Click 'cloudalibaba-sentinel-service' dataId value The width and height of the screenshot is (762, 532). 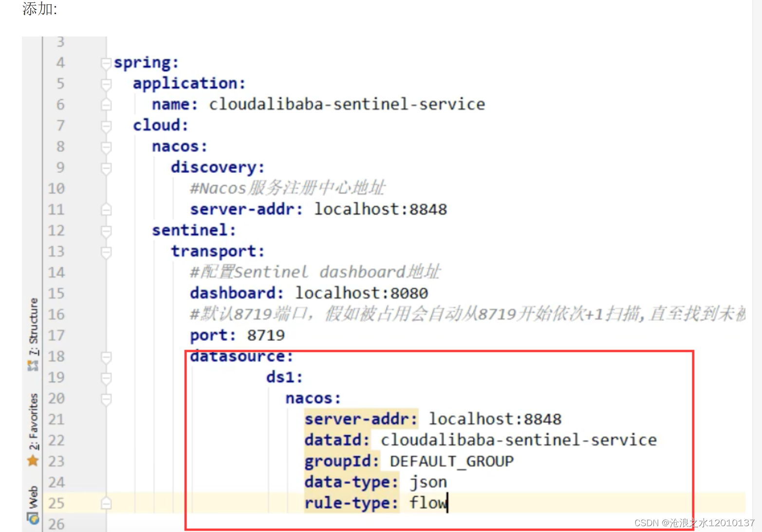[x=519, y=440]
